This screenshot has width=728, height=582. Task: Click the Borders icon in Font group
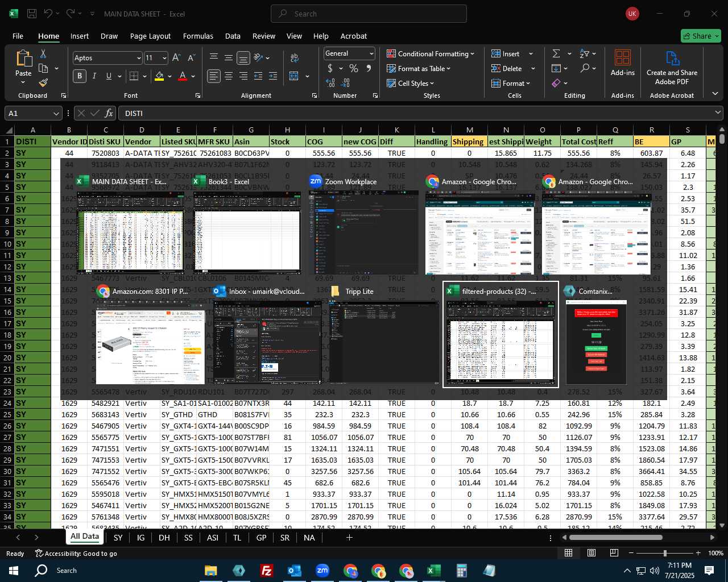point(134,76)
